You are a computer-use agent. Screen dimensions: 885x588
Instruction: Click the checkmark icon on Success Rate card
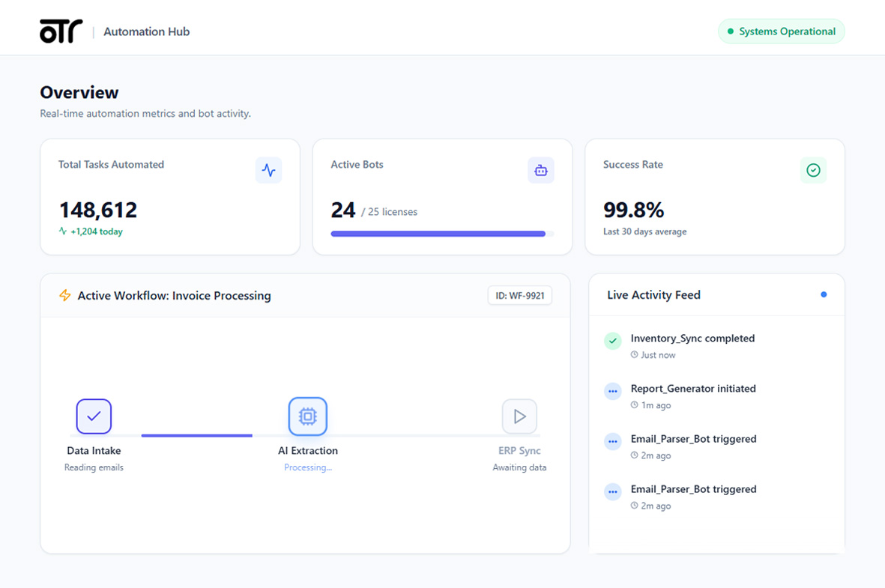[813, 171]
